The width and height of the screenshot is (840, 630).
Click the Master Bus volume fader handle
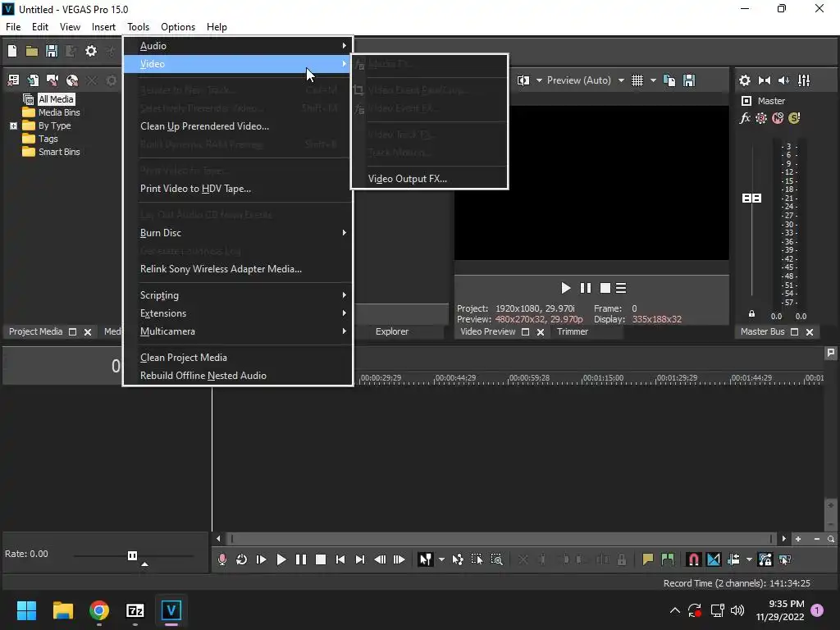[751, 199]
